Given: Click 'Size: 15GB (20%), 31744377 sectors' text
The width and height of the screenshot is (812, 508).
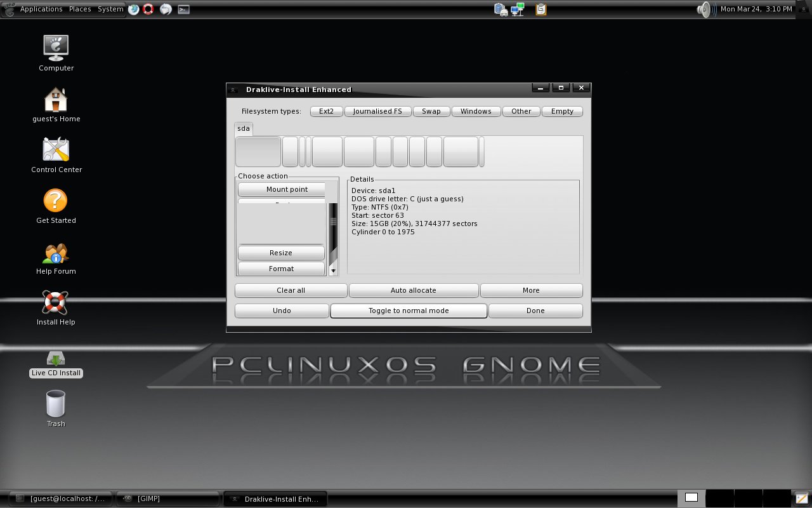Looking at the screenshot, I should (414, 224).
